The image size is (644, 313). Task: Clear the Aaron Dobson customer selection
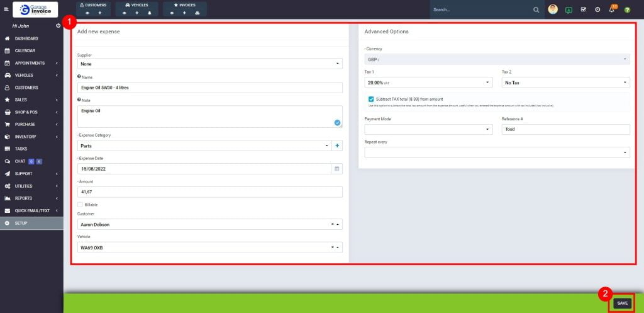tap(332, 224)
